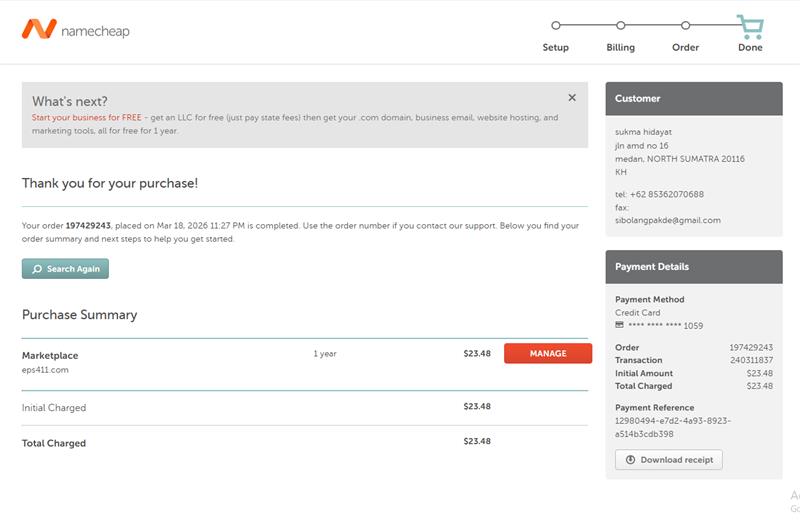Click MANAGE for the eps411.com domain
The image size is (800, 522).
coord(547,353)
